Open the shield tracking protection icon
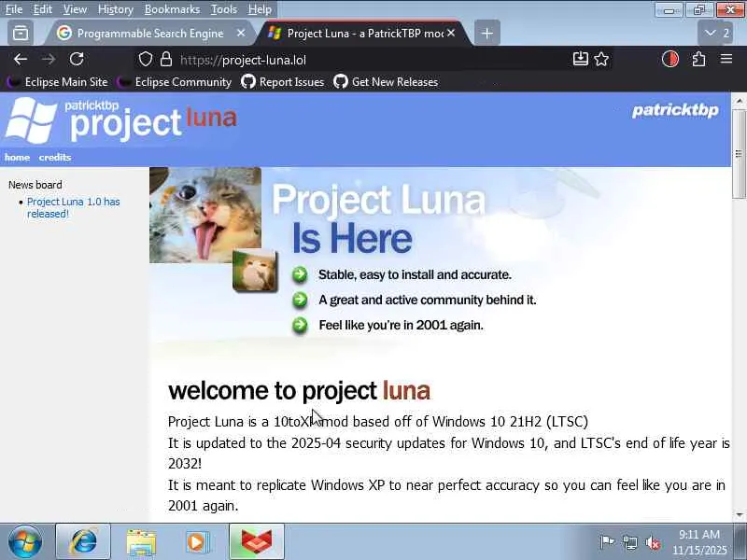747x560 pixels. [146, 60]
